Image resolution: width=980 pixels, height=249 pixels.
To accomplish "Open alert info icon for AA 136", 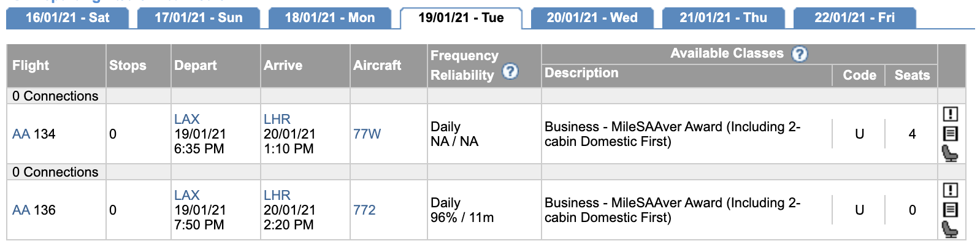I will 950,190.
